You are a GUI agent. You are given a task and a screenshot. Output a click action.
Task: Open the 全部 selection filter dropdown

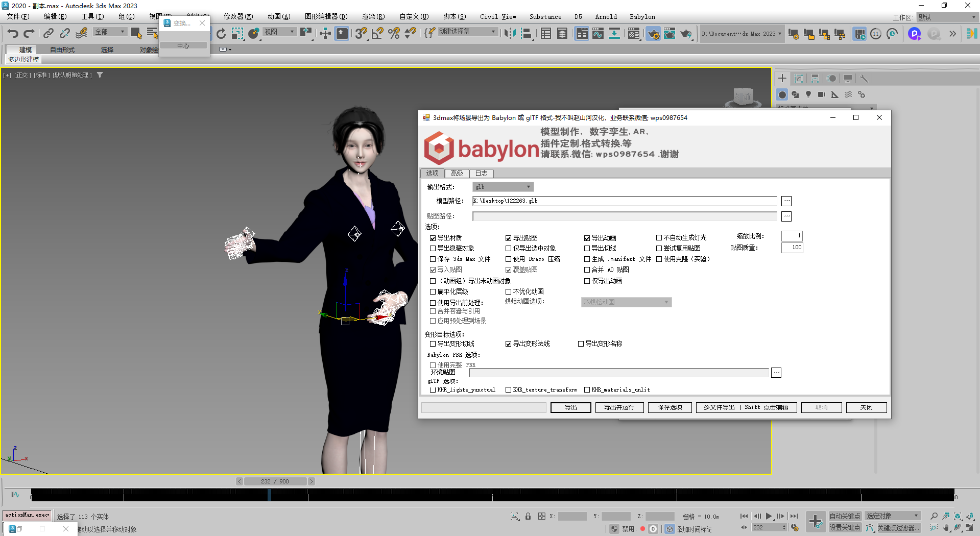pos(110,32)
